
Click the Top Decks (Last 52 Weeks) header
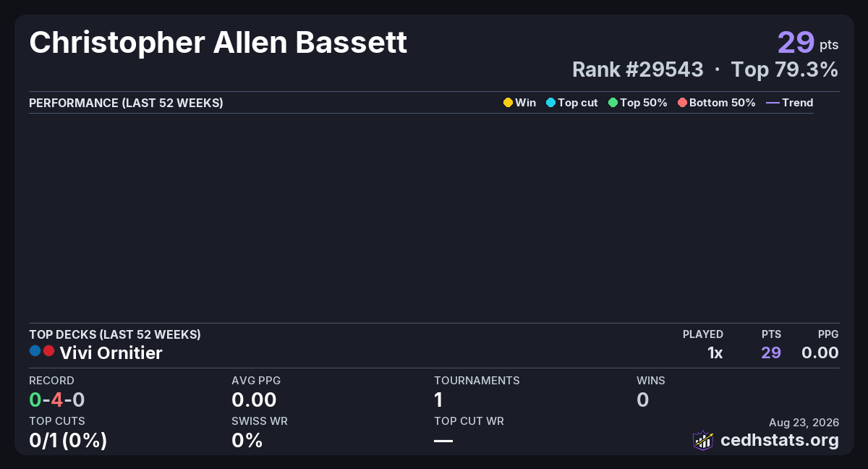[x=115, y=334]
